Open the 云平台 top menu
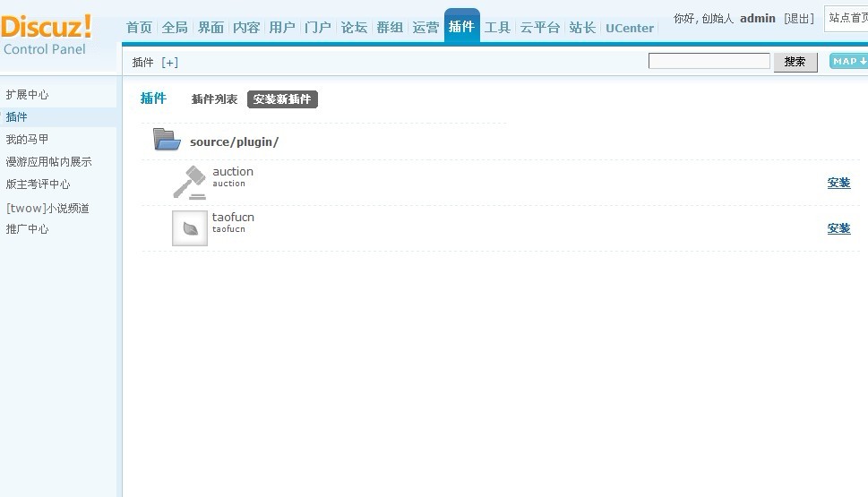 point(540,28)
